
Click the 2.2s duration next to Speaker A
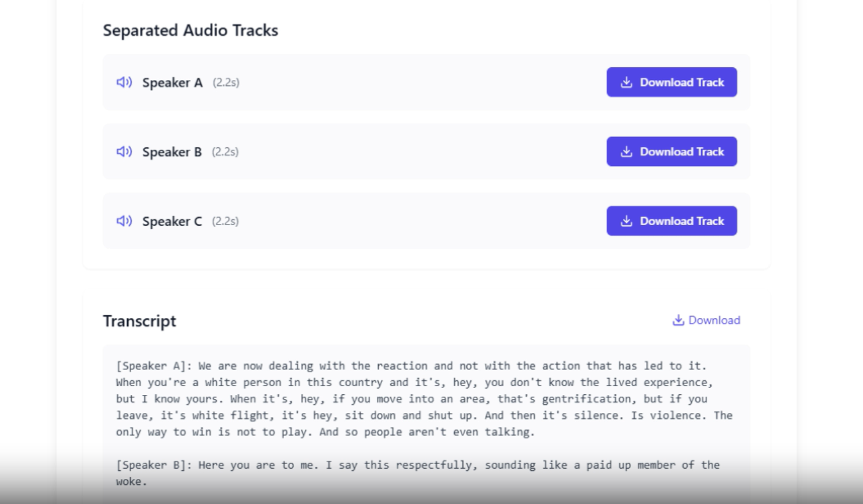click(x=226, y=82)
